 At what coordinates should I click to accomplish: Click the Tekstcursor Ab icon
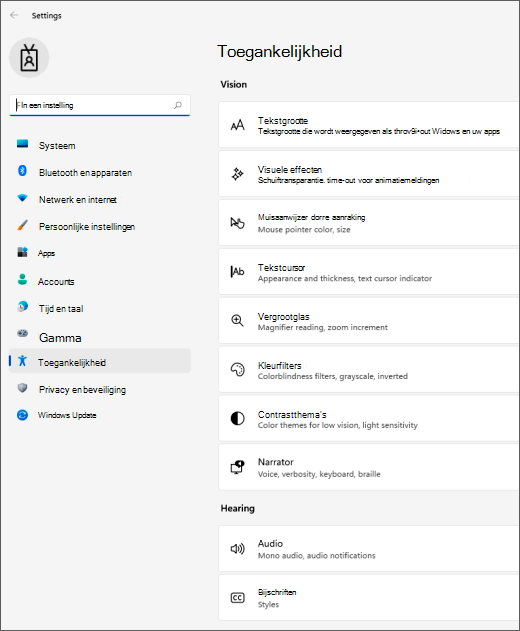237,272
